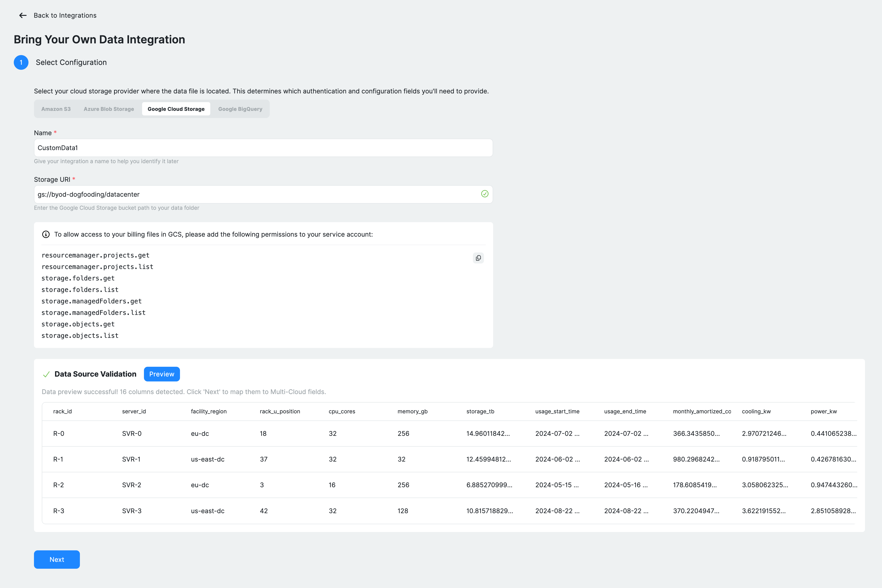Select the Google Cloud Storage tab
882x588 pixels.
click(176, 109)
